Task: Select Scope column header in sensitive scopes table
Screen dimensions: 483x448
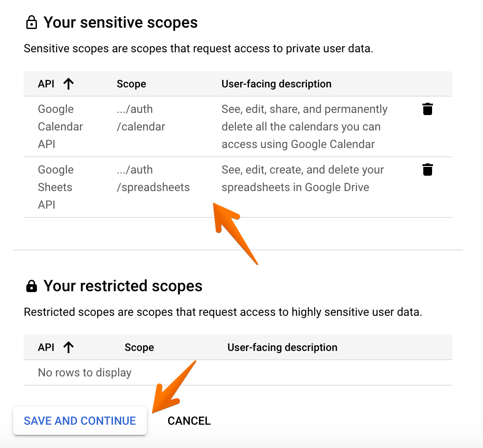Action: 131,84
